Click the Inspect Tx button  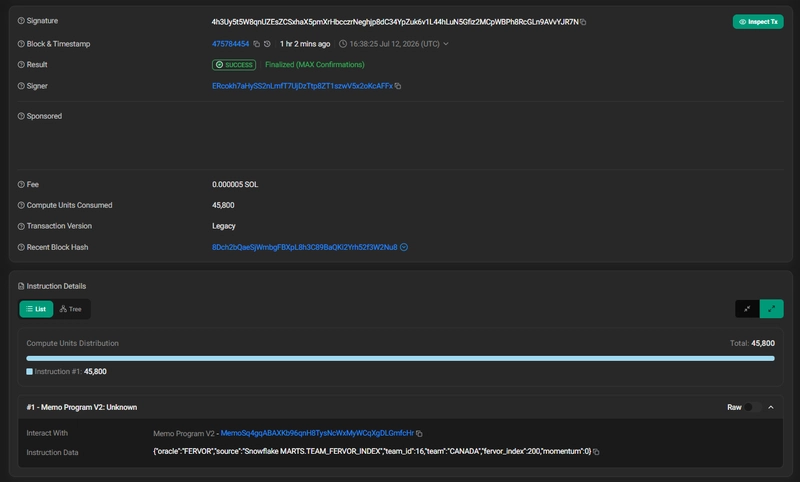[x=758, y=21]
